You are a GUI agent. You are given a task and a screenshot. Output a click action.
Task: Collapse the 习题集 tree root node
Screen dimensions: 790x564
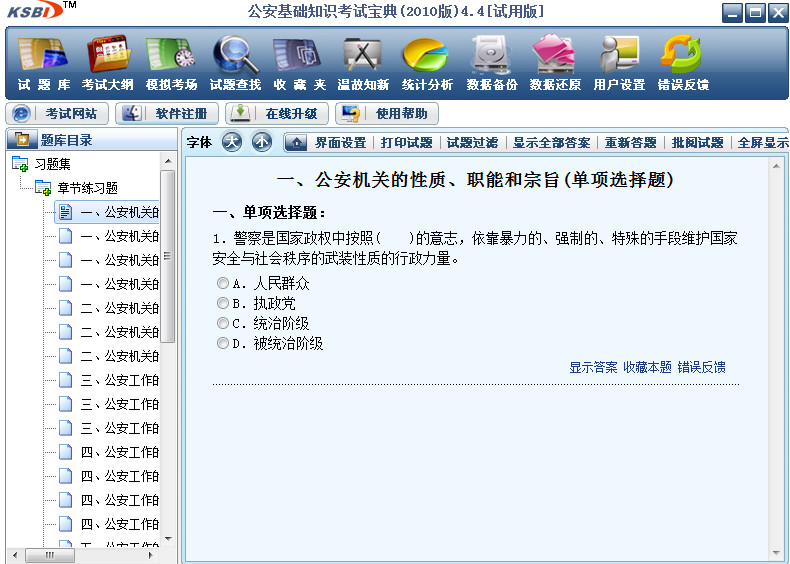point(20,164)
